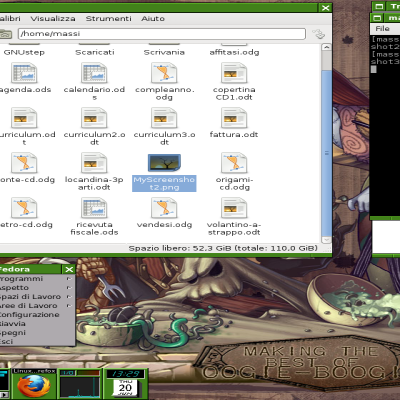
Task: Expand the Aree di Lavoro submenu
Action: pyautogui.click(x=37, y=306)
